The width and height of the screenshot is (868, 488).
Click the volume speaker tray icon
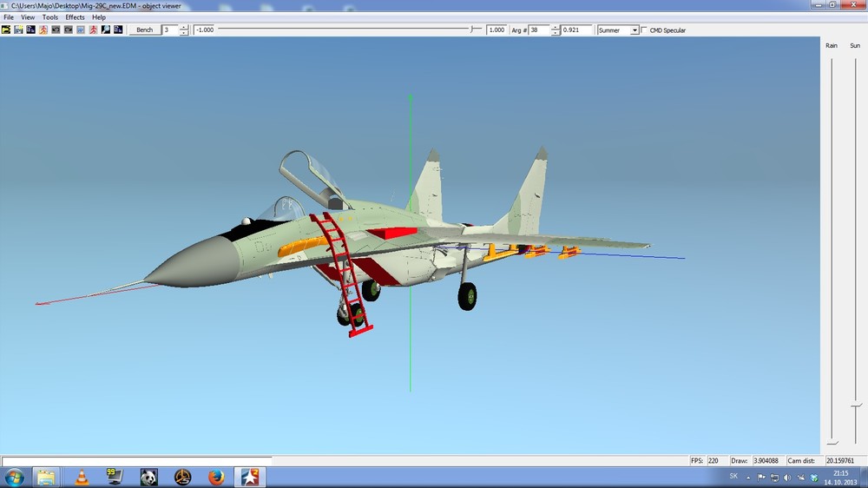click(x=787, y=477)
